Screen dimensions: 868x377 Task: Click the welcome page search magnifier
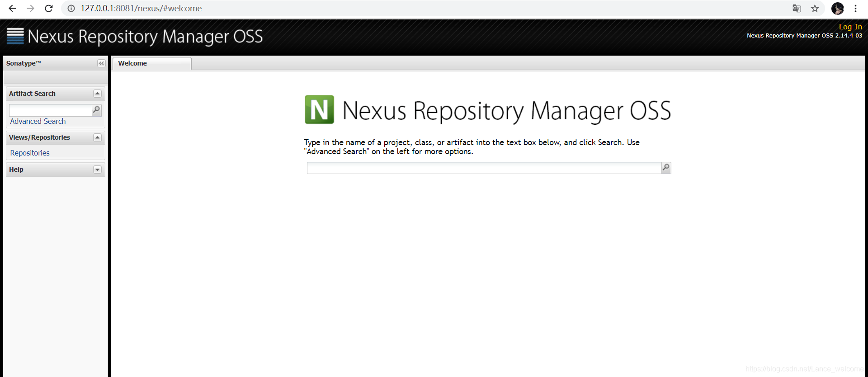666,168
